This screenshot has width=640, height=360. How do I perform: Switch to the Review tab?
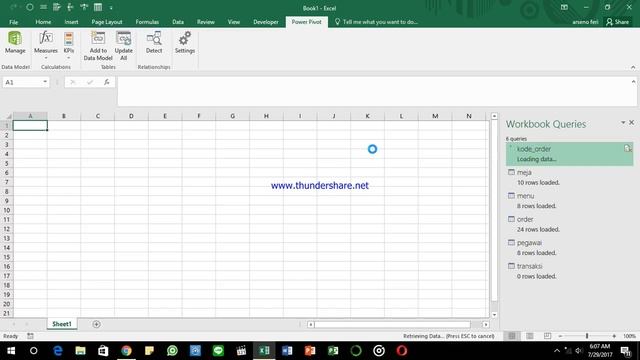205,22
